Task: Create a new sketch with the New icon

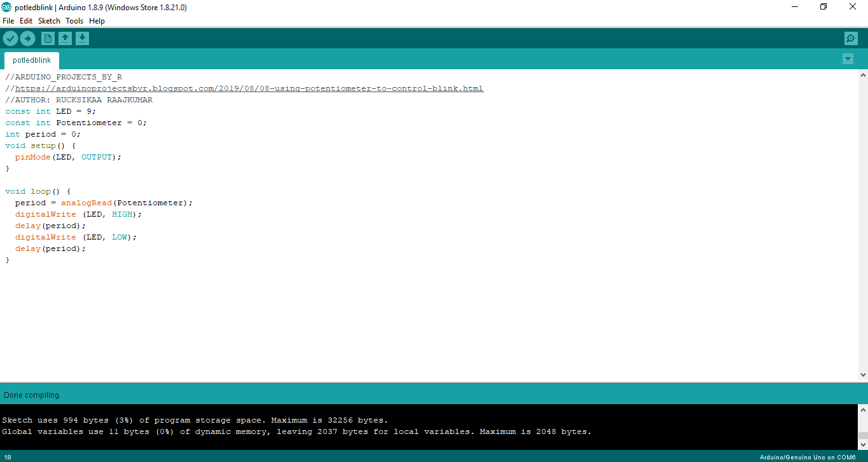Action: tap(48, 39)
